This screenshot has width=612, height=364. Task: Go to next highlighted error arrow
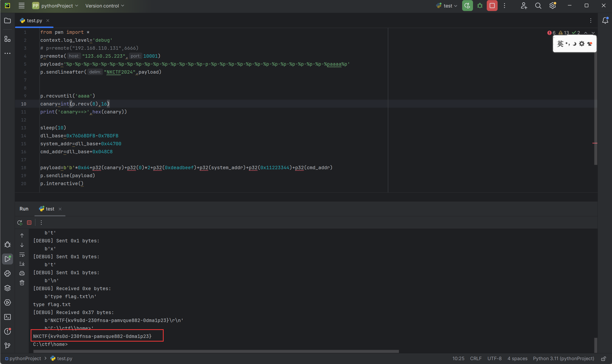click(593, 33)
